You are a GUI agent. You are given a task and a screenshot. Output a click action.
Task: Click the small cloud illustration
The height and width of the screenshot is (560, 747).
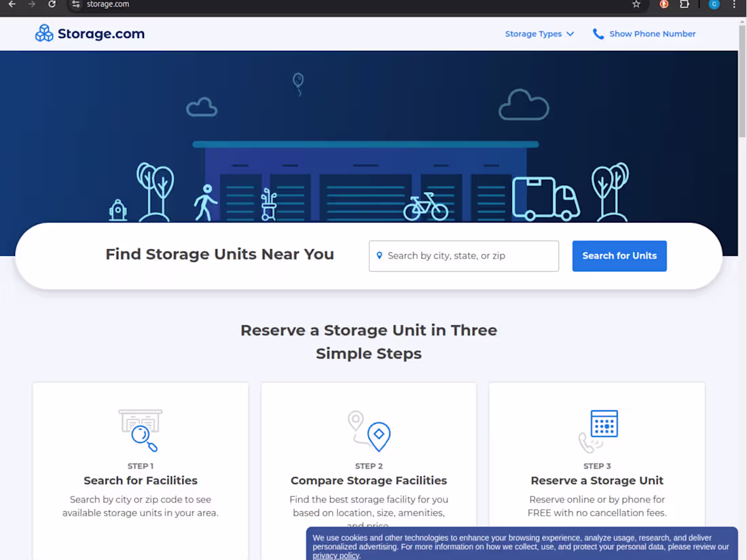202,107
